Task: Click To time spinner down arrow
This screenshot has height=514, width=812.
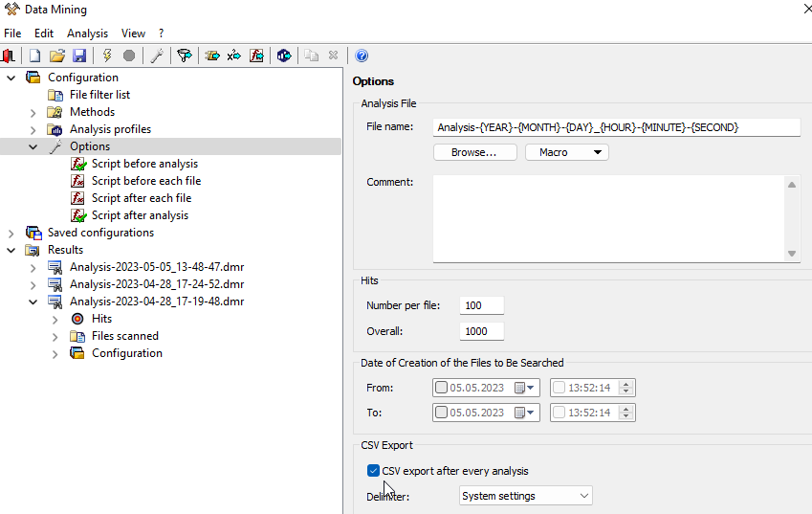Action: 626,416
